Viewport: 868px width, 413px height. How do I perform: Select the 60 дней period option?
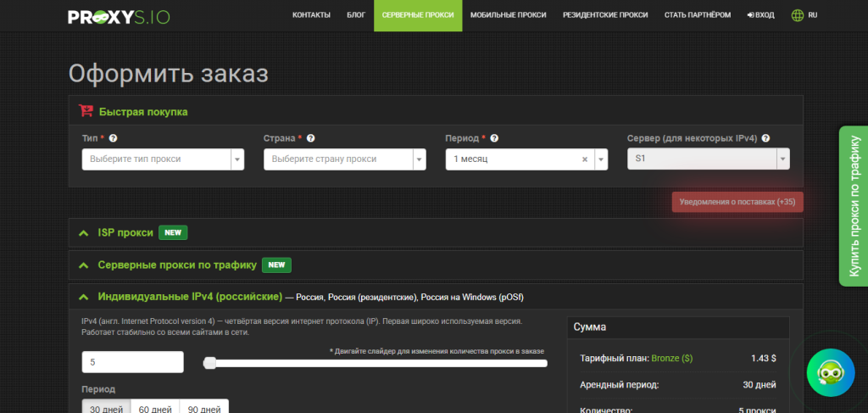tap(156, 409)
